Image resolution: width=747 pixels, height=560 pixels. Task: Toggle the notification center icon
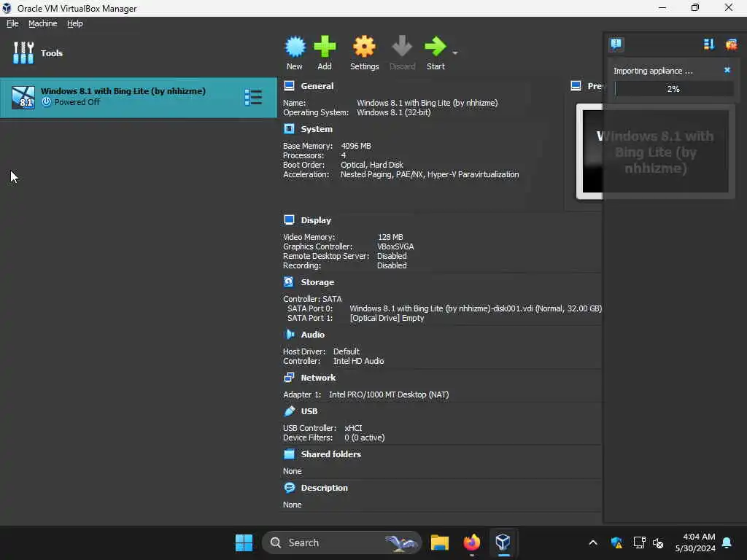pos(616,44)
